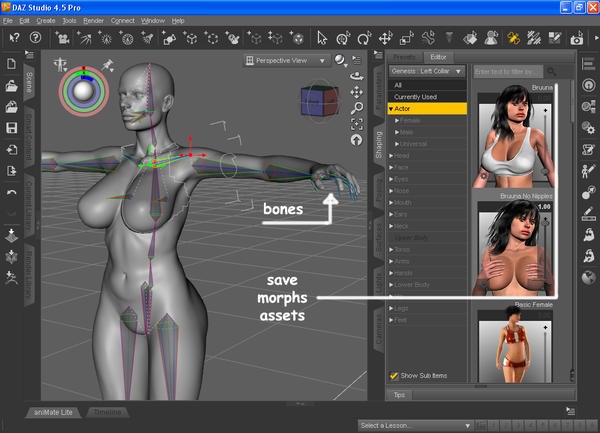Select the Scale tool in the toolbar
This screenshot has width=600, height=433.
coord(406,38)
